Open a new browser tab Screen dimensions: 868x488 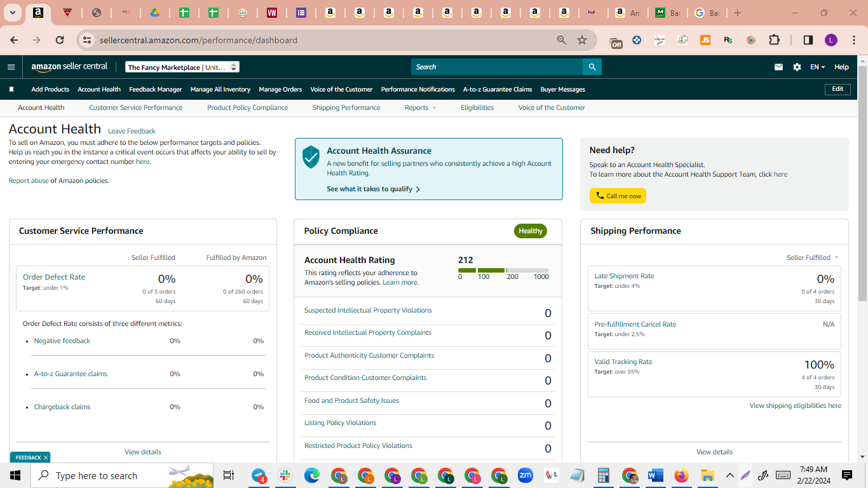738,13
